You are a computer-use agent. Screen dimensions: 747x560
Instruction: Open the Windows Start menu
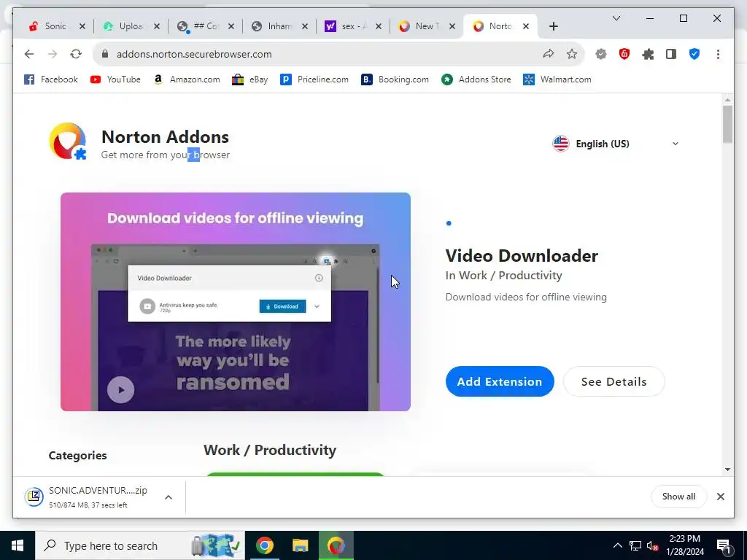18,545
